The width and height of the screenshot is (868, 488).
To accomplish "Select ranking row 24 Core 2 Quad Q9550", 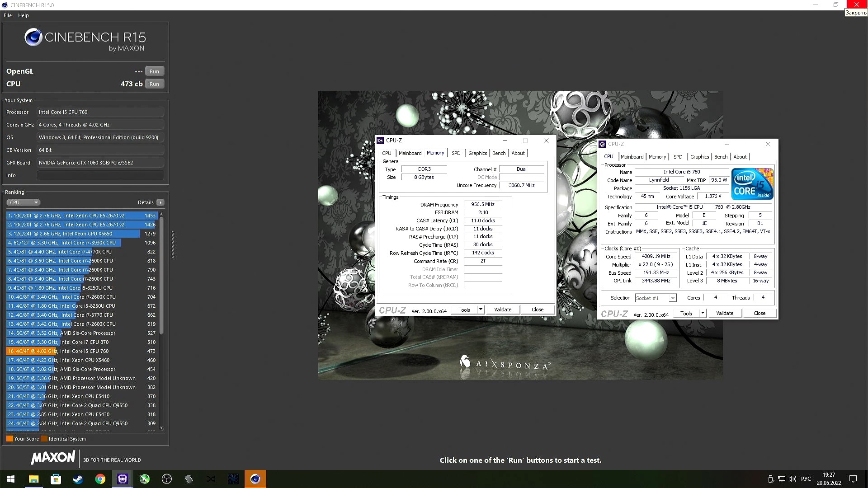I will (x=82, y=423).
